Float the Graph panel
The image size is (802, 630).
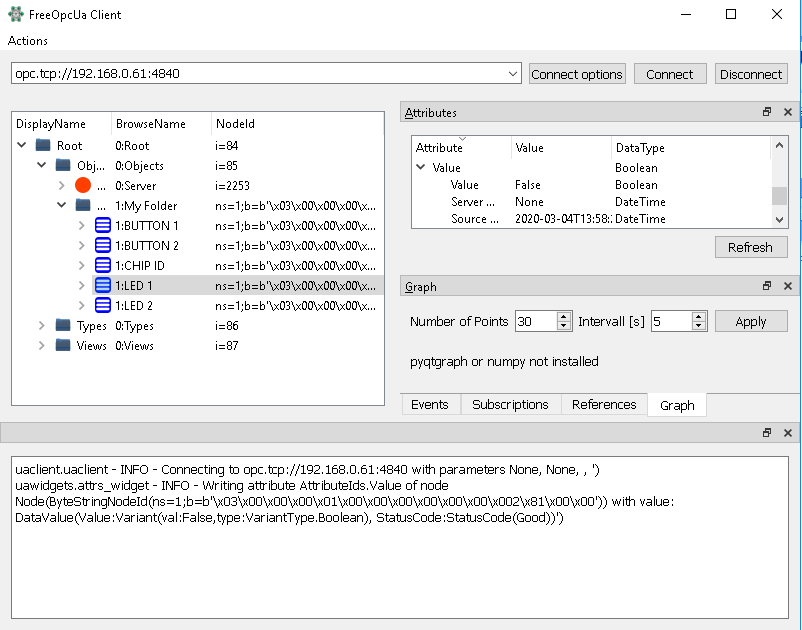(x=767, y=285)
